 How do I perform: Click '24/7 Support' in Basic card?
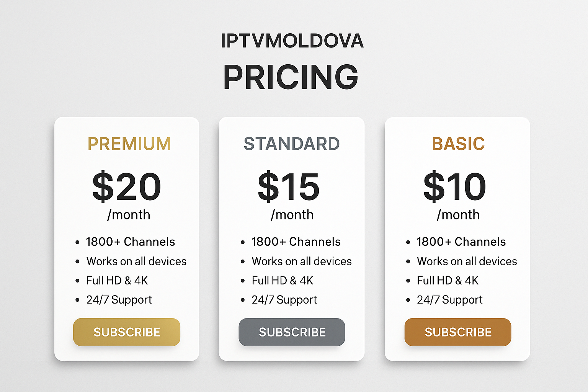[x=450, y=300]
